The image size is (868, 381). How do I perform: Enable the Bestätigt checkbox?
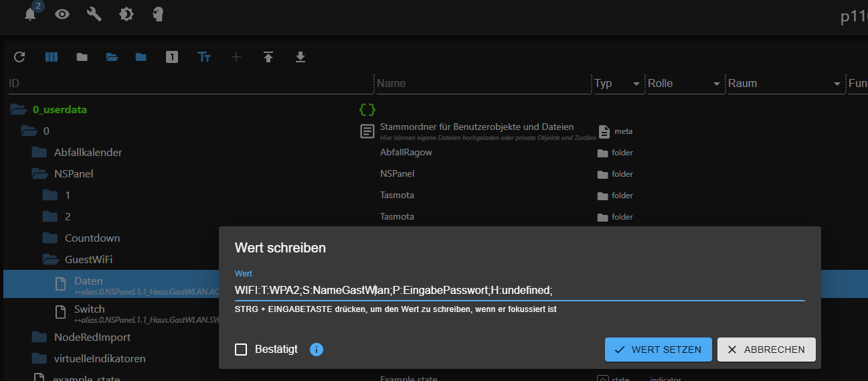(x=241, y=350)
